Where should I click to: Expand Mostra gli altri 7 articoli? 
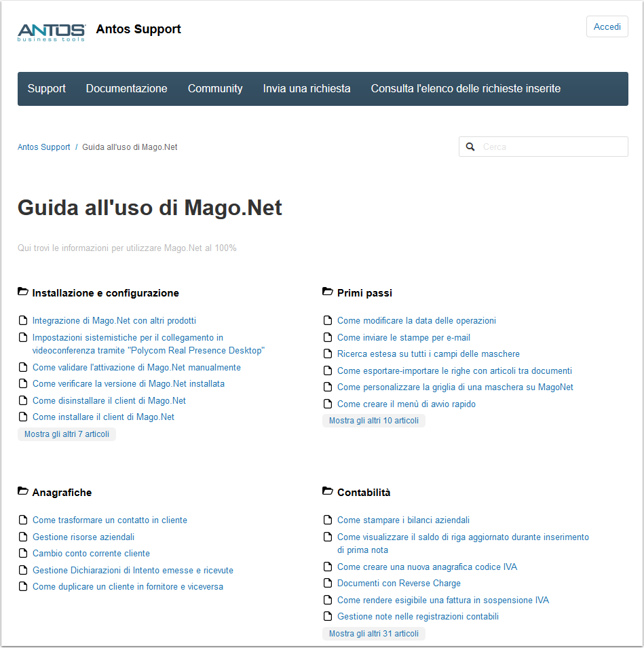pyautogui.click(x=67, y=434)
